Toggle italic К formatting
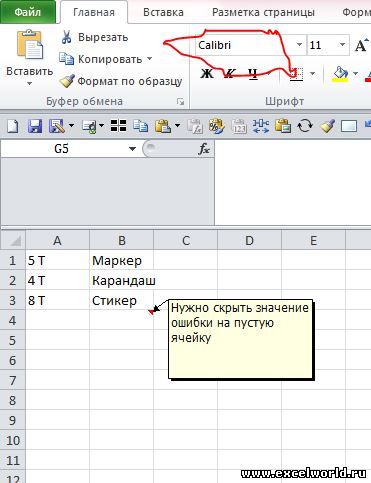 pyautogui.click(x=230, y=73)
